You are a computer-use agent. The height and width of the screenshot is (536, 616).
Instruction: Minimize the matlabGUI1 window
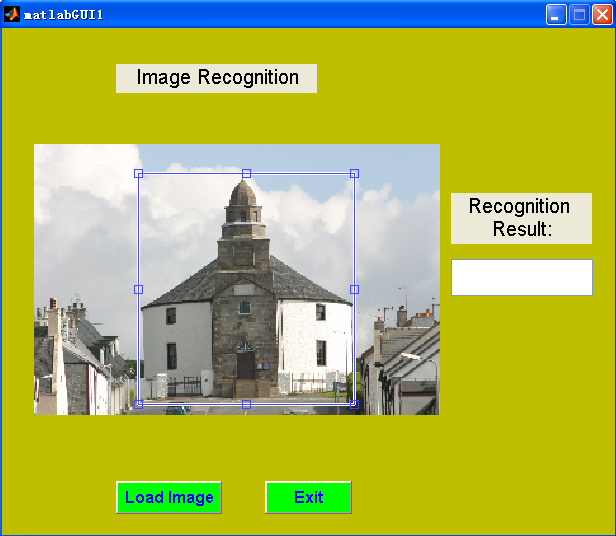point(556,15)
